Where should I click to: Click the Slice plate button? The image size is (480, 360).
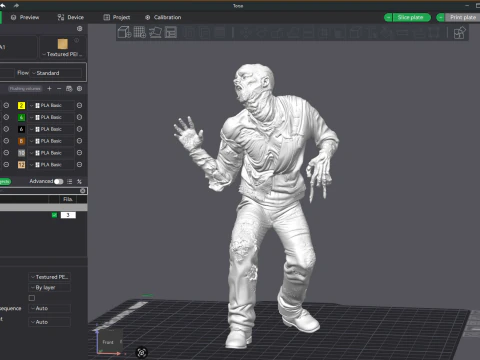412,17
